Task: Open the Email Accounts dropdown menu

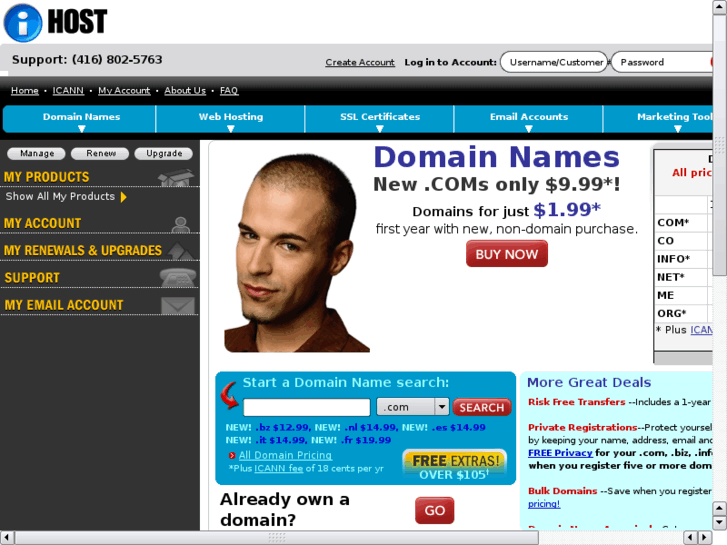Action: pyautogui.click(x=529, y=119)
